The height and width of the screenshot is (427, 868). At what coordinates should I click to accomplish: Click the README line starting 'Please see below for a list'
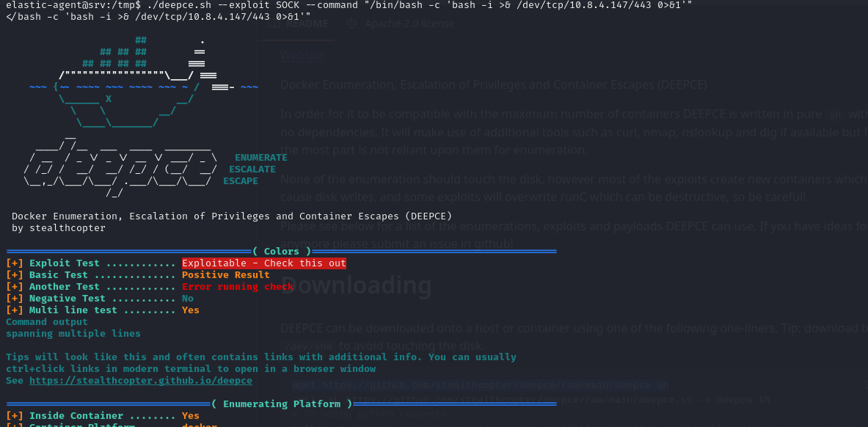click(x=574, y=226)
